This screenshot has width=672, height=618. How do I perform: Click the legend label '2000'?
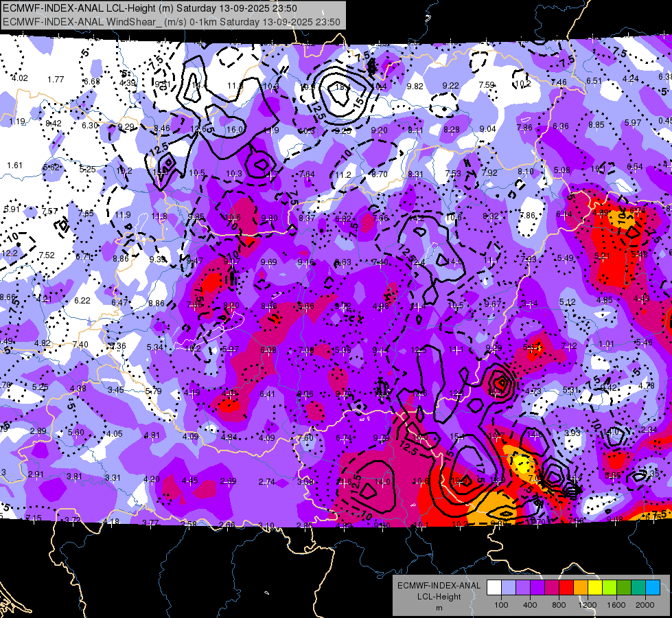[x=645, y=605]
